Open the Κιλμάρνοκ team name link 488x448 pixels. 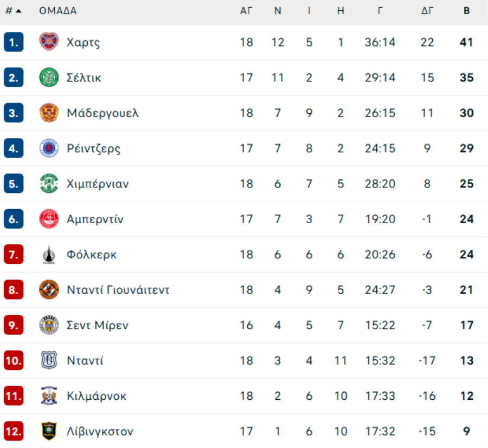97,396
